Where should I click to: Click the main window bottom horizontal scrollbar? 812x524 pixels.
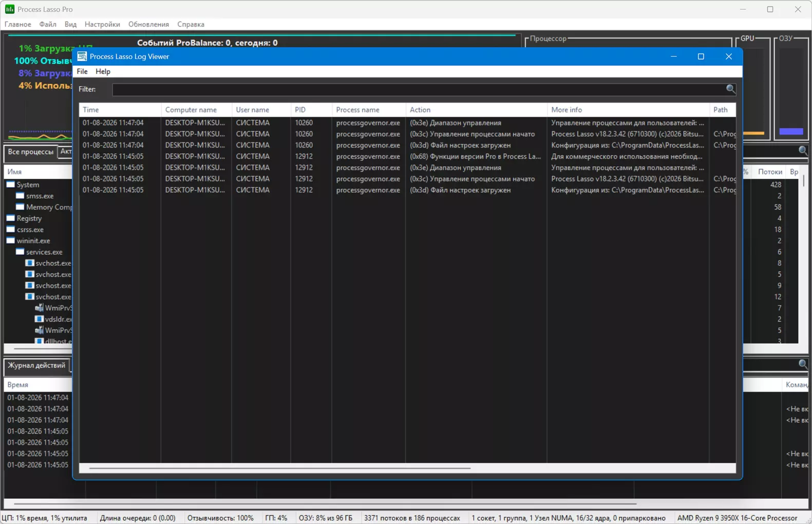coord(325,504)
